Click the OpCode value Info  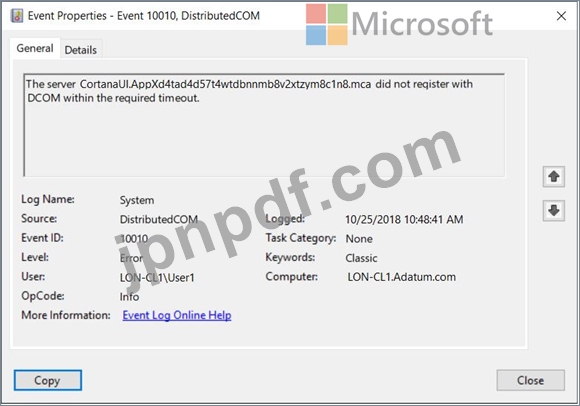pyautogui.click(x=129, y=297)
